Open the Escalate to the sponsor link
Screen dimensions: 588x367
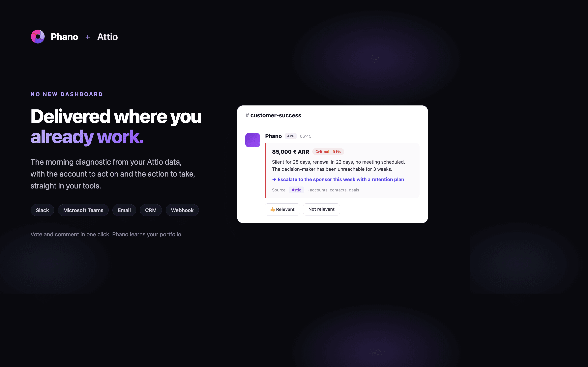tap(341, 179)
